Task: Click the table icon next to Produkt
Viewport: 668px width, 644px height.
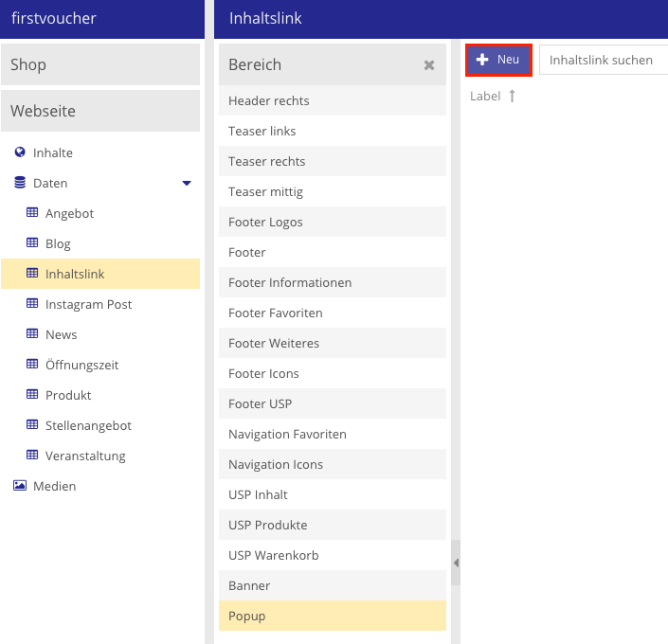Action: [32, 394]
